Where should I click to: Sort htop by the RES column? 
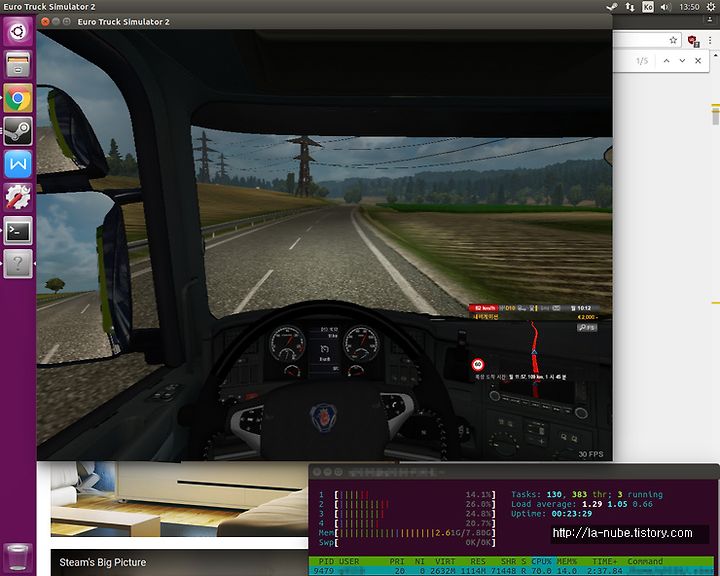tap(478, 561)
